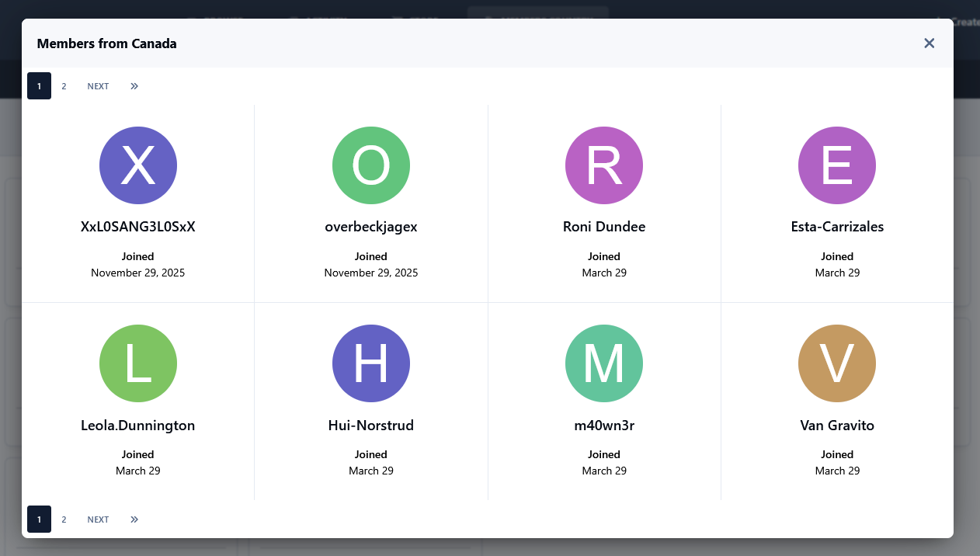Viewport: 980px width, 556px height.
Task: Click NEXT in the bottom pagination
Action: [98, 520]
